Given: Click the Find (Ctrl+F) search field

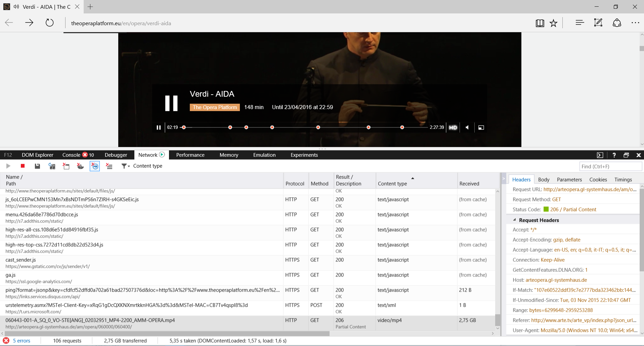Looking at the screenshot, I should coord(610,166).
